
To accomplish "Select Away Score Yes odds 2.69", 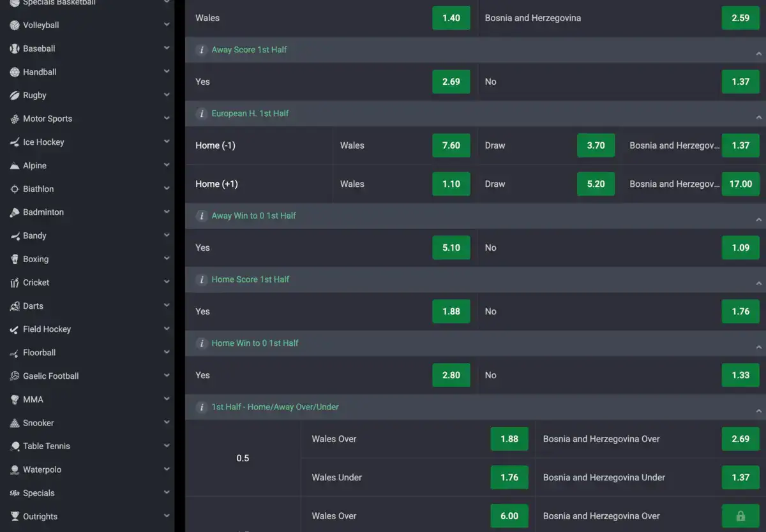I will [x=451, y=82].
